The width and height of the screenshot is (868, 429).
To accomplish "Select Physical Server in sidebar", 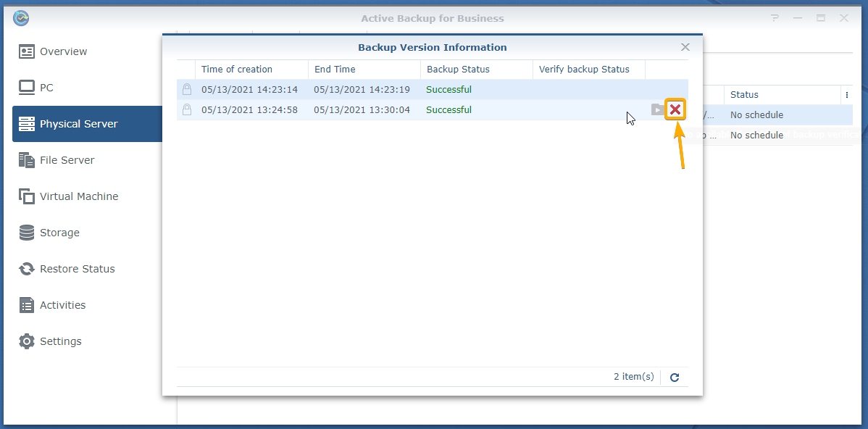I will pos(78,124).
